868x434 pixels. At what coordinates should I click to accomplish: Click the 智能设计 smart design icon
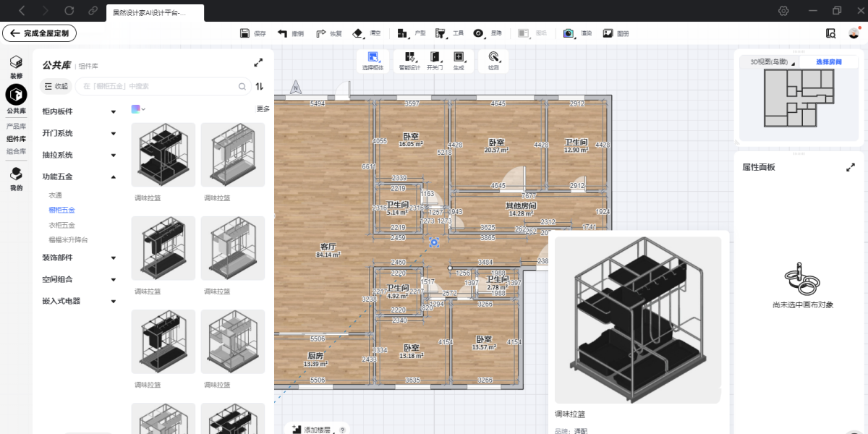409,57
